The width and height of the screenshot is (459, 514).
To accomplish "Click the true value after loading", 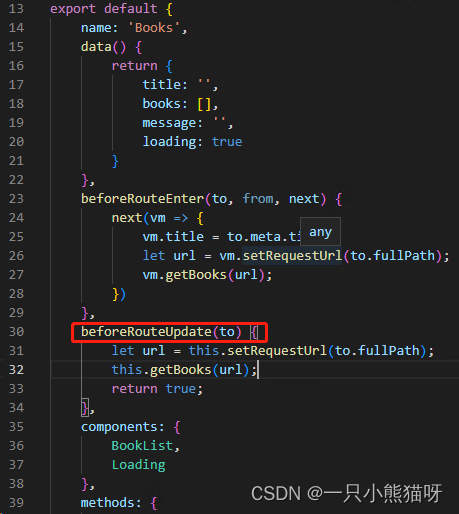I will (x=227, y=142).
